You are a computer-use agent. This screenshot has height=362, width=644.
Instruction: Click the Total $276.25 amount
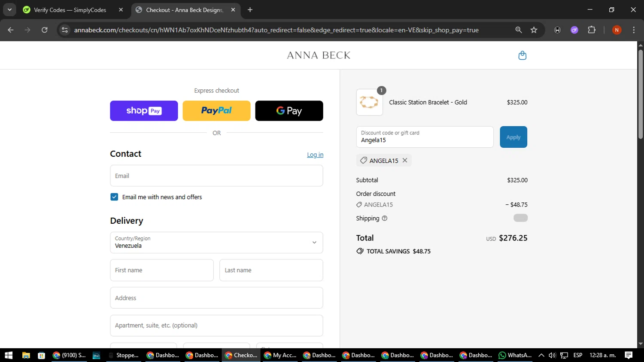[x=513, y=238]
